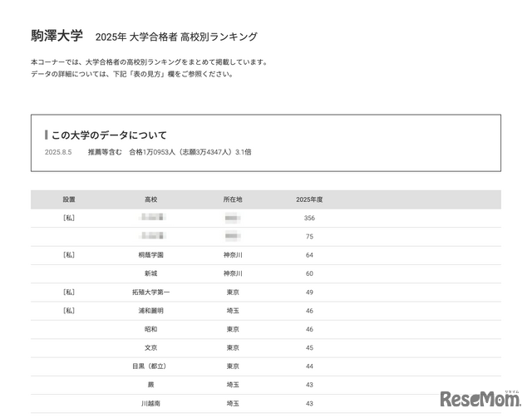The width and height of the screenshot is (532, 418).
Task: Click the [私] tag in the 356 row
Action: point(69,218)
